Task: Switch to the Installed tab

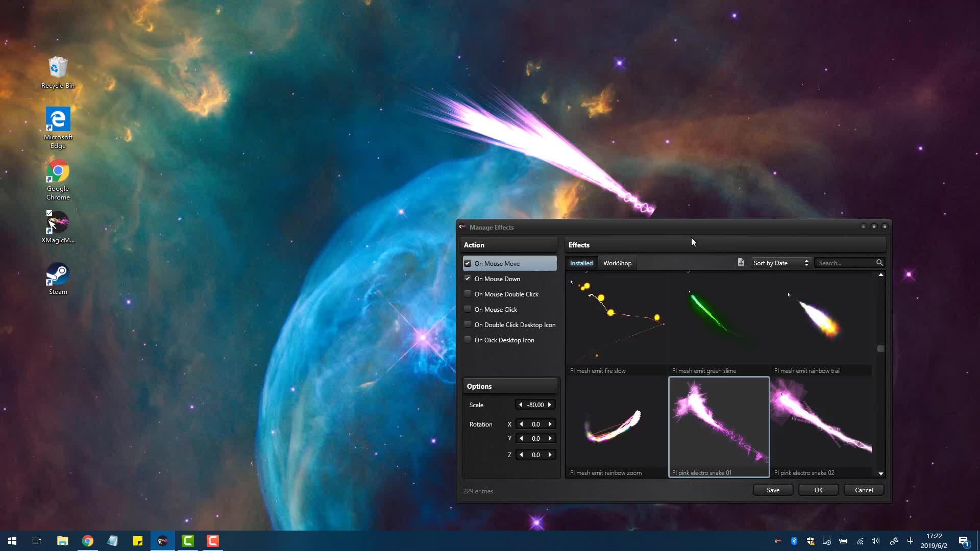Action: click(x=581, y=263)
